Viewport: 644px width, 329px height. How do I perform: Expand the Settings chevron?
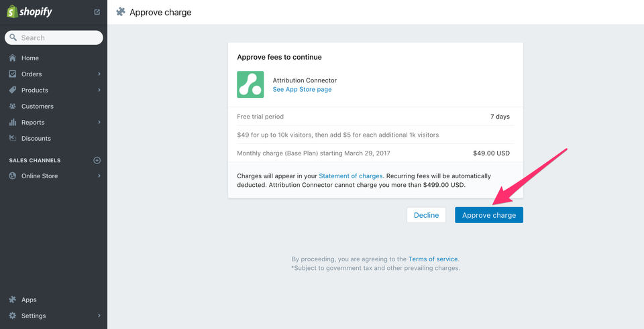(x=99, y=316)
